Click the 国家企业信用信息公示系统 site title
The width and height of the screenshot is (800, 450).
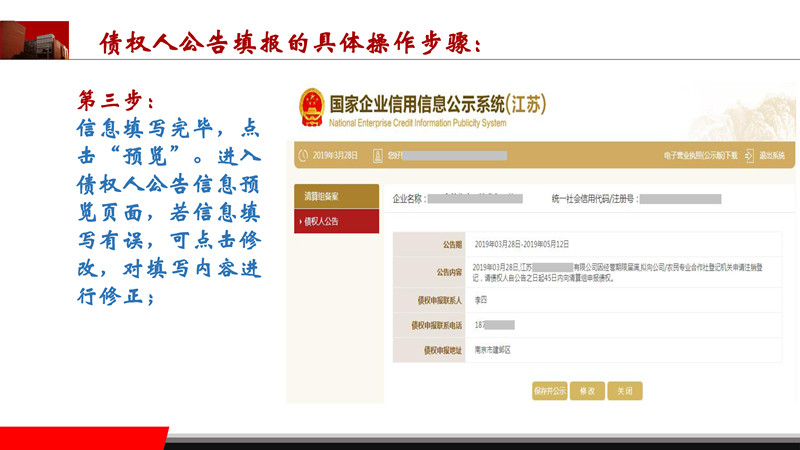click(430, 104)
